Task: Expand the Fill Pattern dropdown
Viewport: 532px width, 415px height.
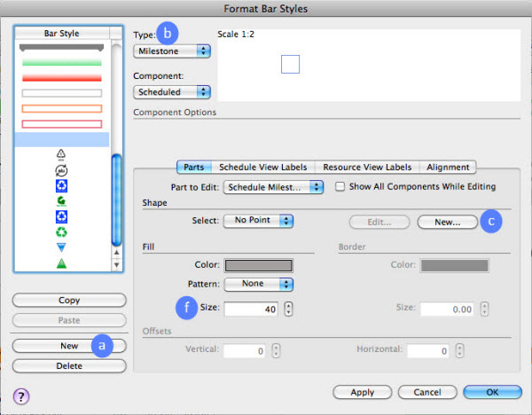Action: (x=259, y=285)
